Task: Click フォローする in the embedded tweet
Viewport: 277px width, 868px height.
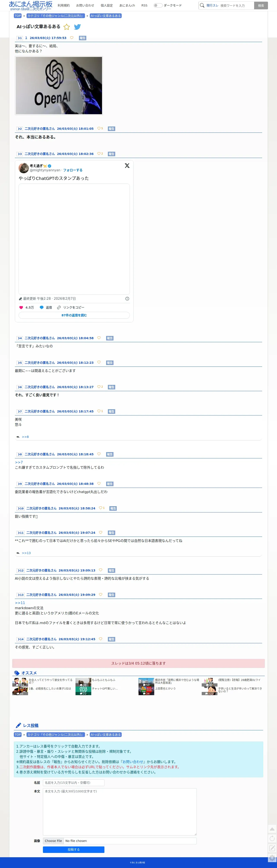Action: (73, 170)
